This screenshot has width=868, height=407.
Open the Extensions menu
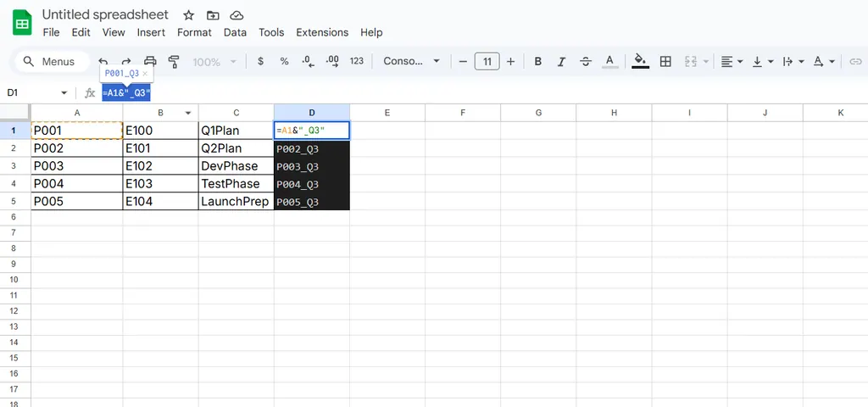pos(322,32)
